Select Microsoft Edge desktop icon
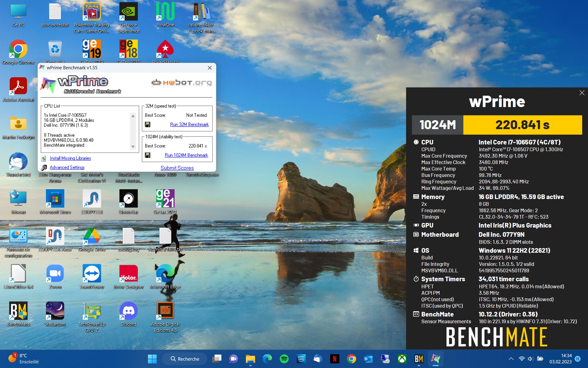 165,277
